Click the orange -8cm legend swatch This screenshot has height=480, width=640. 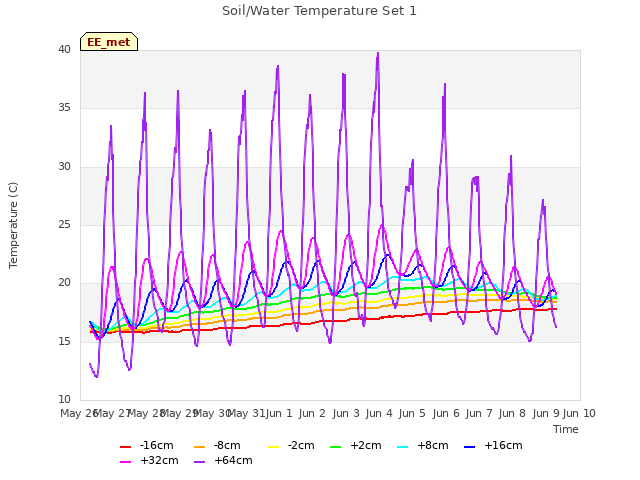click(199, 447)
